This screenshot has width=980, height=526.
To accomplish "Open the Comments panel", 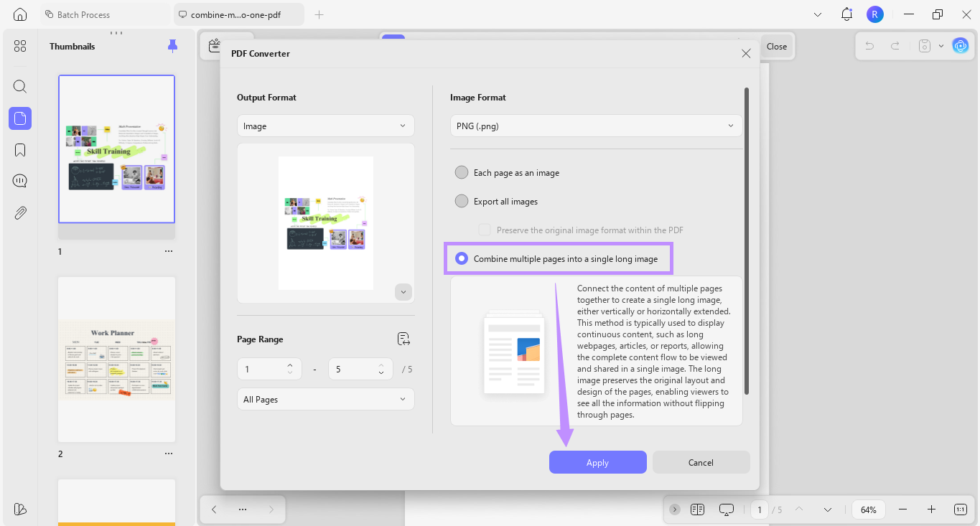I will (x=19, y=180).
